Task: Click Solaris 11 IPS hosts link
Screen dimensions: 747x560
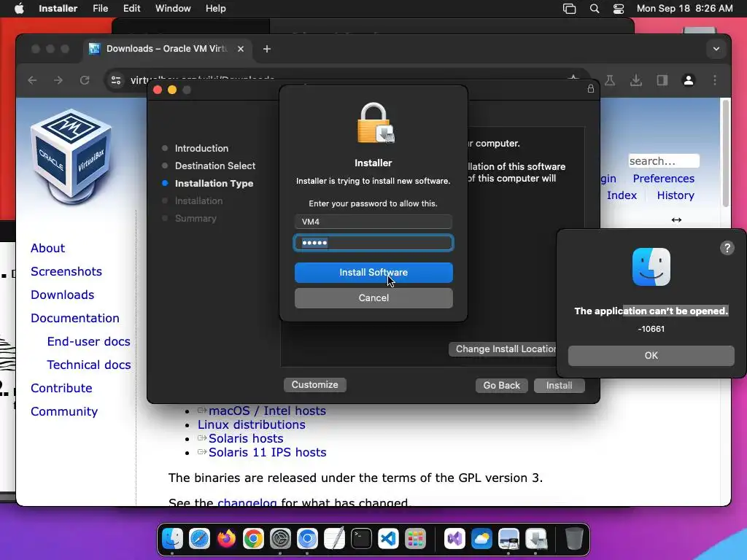Action: point(267,452)
